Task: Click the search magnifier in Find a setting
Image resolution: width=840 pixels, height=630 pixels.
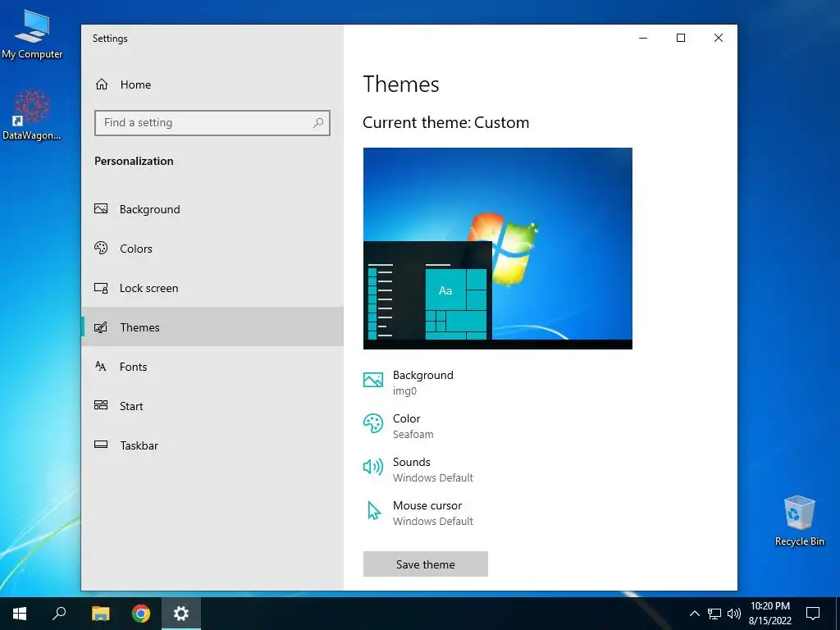Action: pos(318,123)
